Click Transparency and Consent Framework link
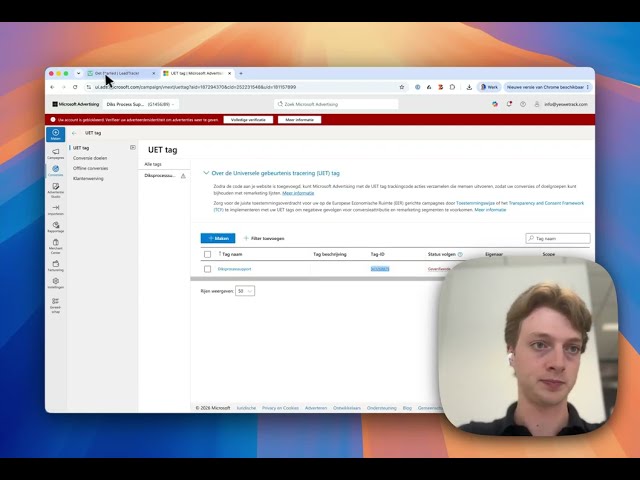The height and width of the screenshot is (480, 640). tap(546, 203)
